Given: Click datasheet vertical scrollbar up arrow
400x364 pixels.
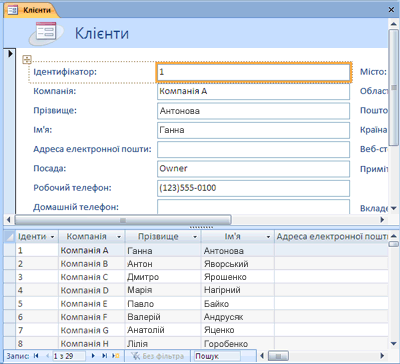Looking at the screenshot, I should [393, 236].
